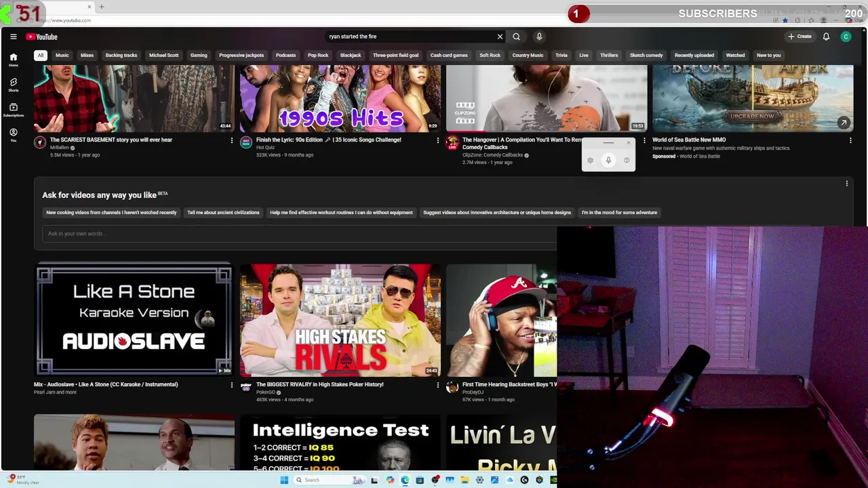
Task: Click 'New cooking videos from channels' suggestion
Action: point(111,213)
